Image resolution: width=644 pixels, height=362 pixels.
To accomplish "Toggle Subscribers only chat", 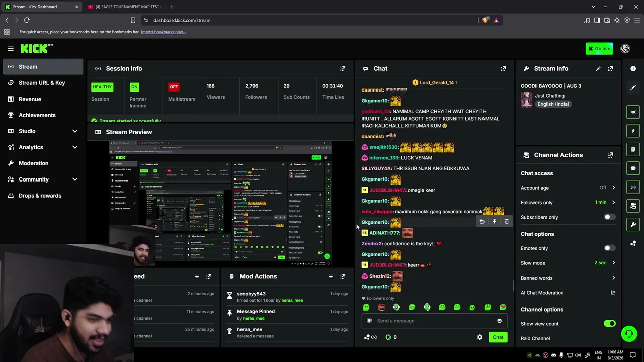I will click(x=609, y=217).
